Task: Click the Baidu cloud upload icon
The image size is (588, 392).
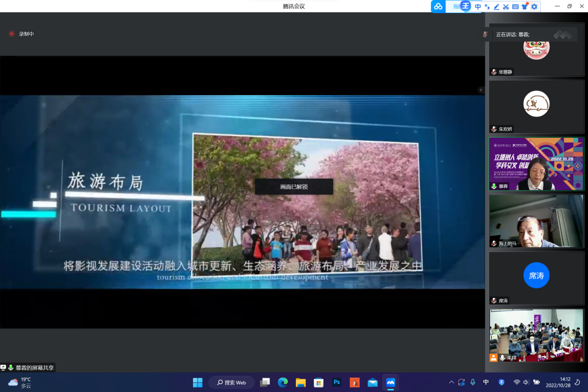Action: coord(438,6)
